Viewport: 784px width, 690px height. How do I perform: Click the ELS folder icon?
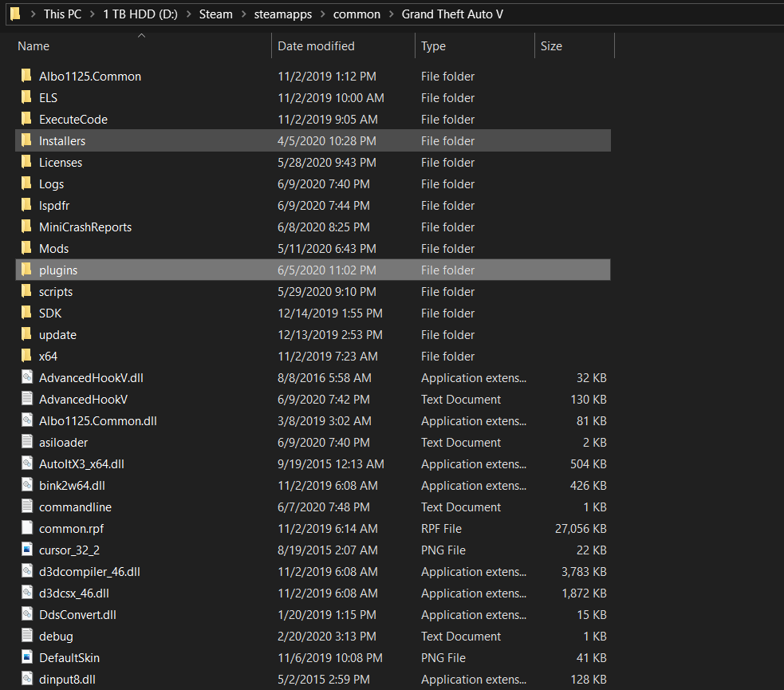click(26, 97)
